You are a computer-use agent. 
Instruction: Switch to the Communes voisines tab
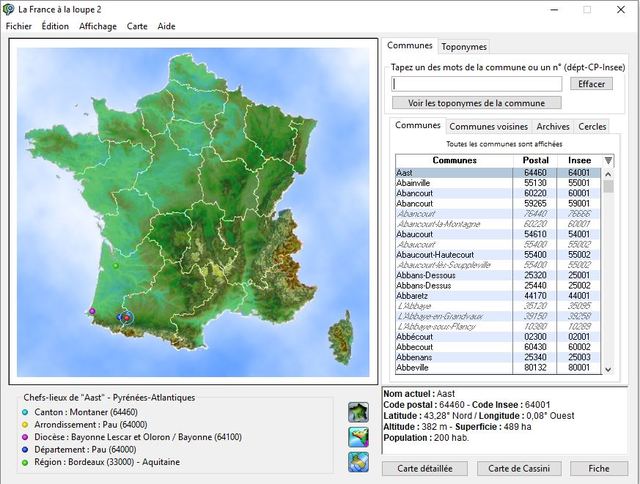point(489,127)
